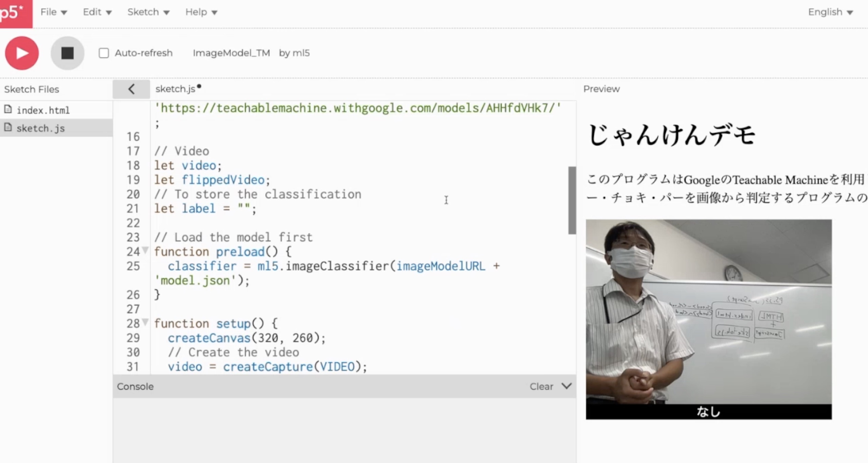Collapse the sidebar with the left chevron
Image resolution: width=868 pixels, height=463 pixels.
[x=131, y=89]
